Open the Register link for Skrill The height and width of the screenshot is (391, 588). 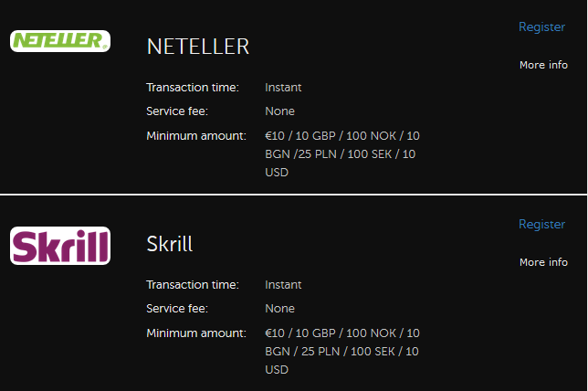coord(541,225)
